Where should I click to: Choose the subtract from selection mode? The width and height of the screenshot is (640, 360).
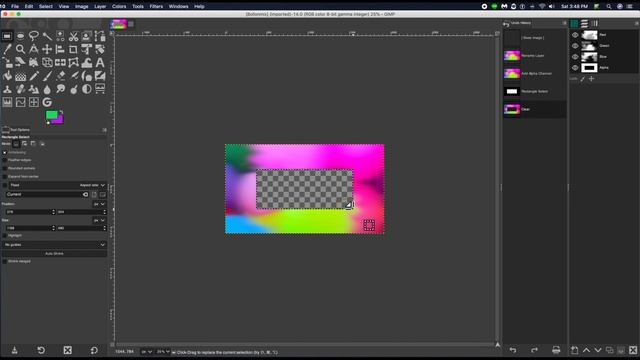[x=33, y=144]
